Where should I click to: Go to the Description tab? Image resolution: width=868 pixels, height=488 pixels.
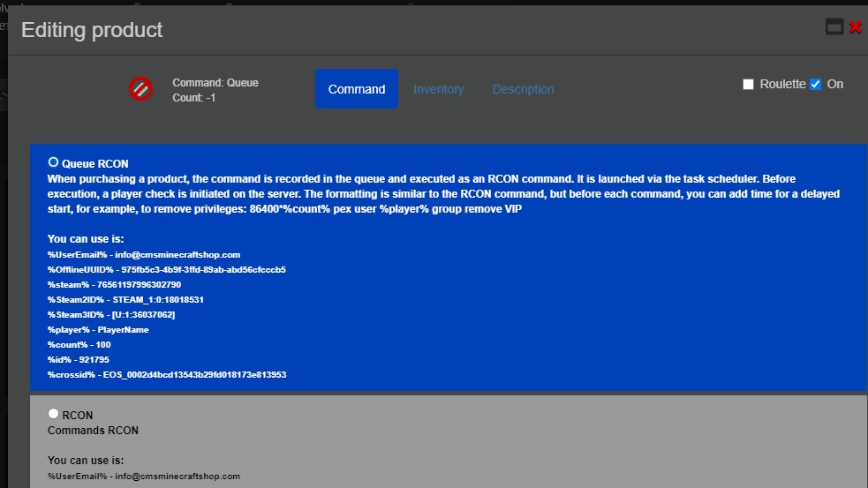click(x=523, y=89)
